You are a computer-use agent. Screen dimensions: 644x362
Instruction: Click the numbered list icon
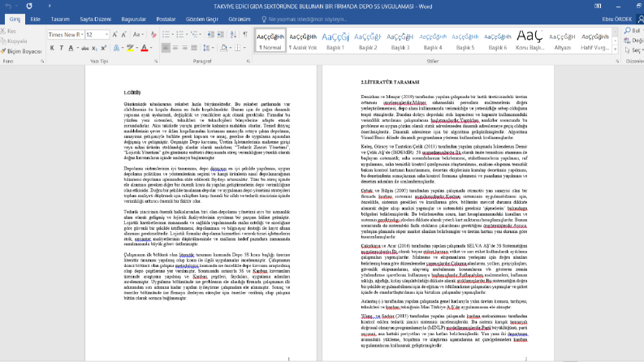coord(179,34)
